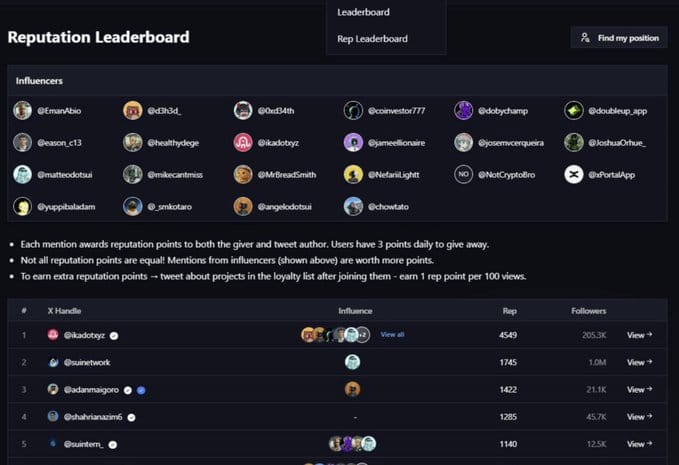
Task: Select the @dobychamp purple avatar
Action: tap(463, 110)
